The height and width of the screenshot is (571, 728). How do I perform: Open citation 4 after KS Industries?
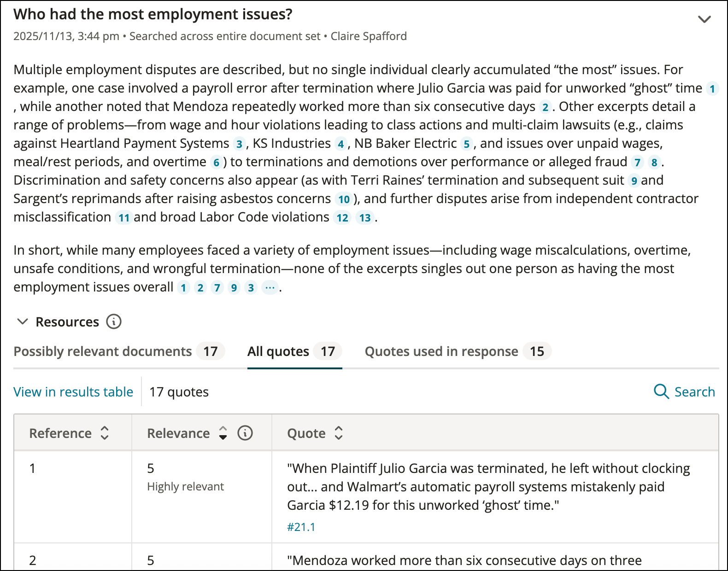click(341, 144)
